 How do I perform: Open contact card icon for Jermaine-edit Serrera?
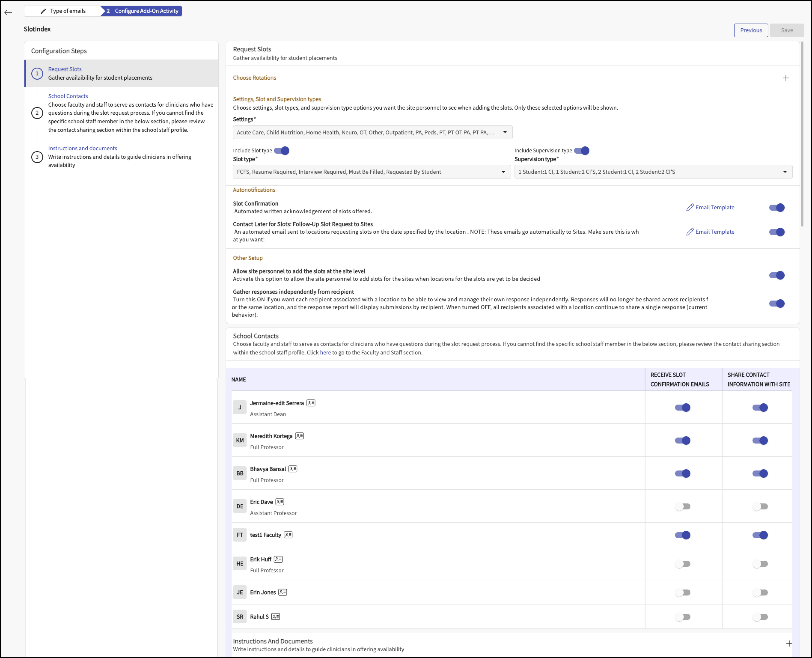(x=311, y=403)
